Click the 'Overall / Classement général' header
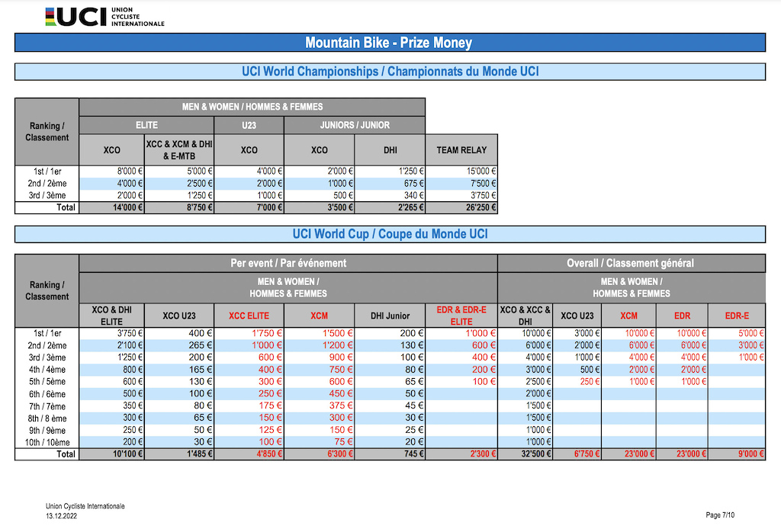The width and height of the screenshot is (781, 532). pos(631,263)
